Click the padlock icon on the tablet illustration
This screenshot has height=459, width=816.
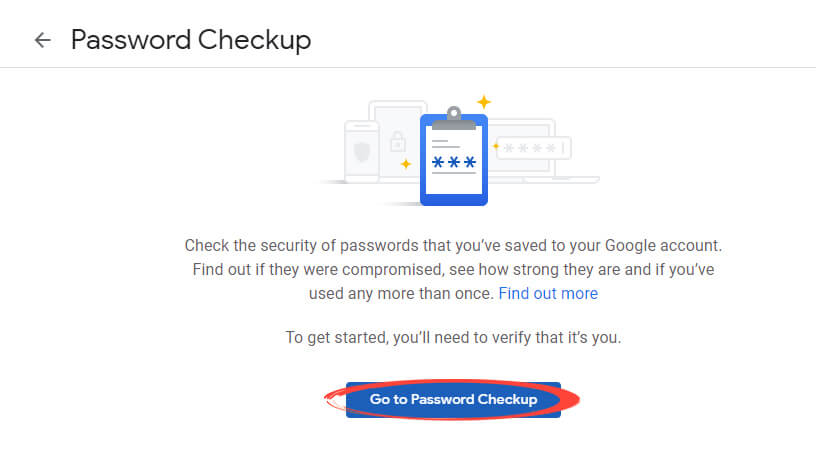pyautogui.click(x=398, y=142)
